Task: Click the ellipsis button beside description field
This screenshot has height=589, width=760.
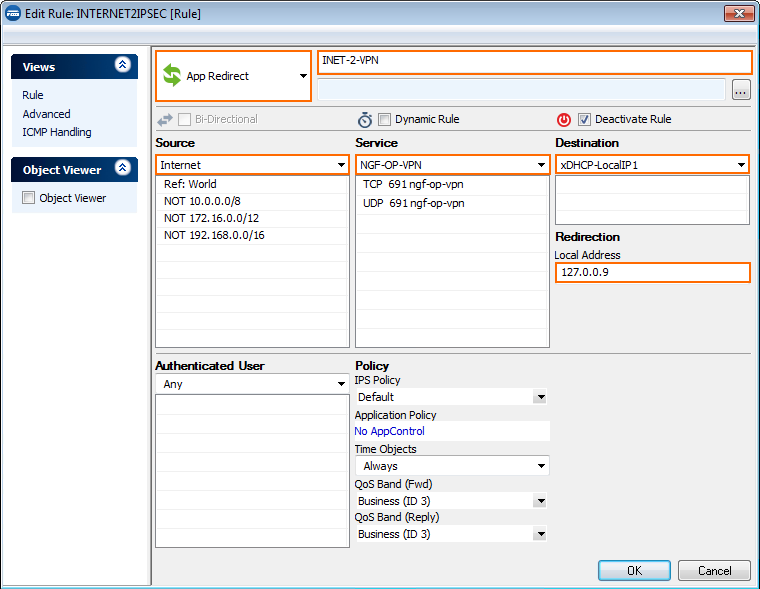Action: coord(741,90)
